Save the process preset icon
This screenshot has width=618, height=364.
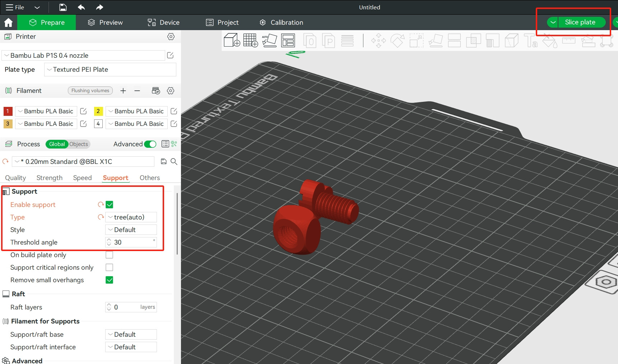tap(164, 161)
